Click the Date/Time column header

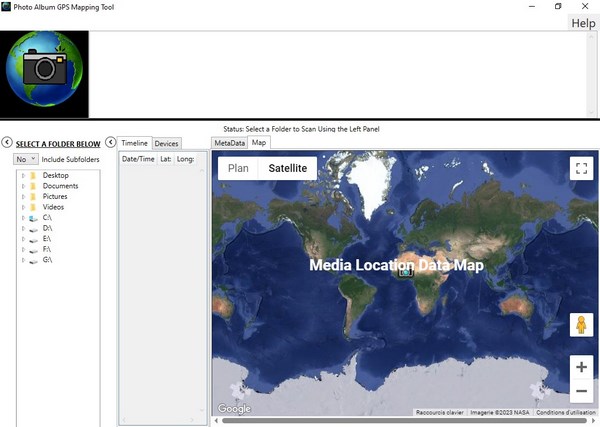pyautogui.click(x=138, y=159)
